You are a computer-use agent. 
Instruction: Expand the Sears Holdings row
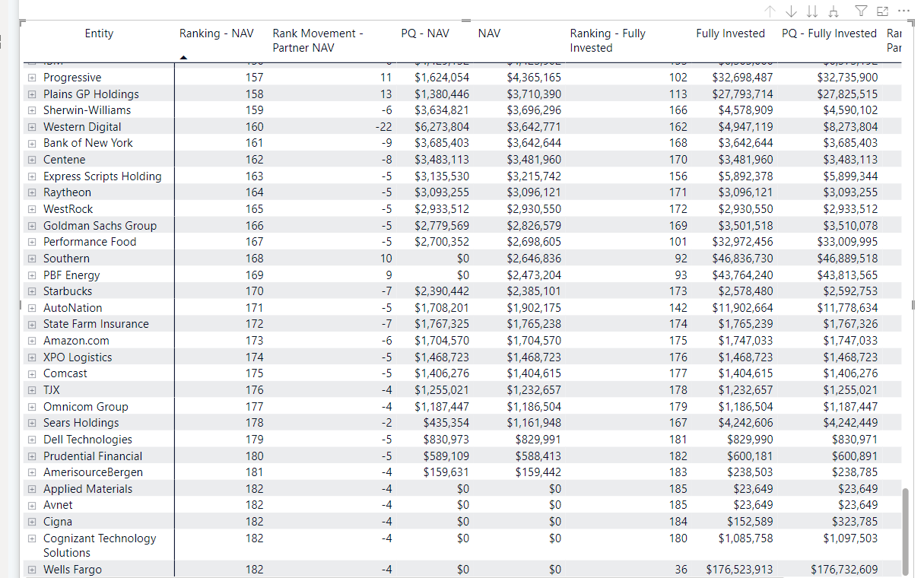click(32, 423)
